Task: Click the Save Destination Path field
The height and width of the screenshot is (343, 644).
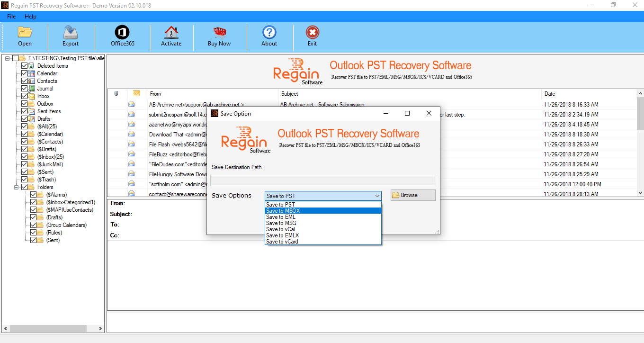Action: tap(323, 180)
